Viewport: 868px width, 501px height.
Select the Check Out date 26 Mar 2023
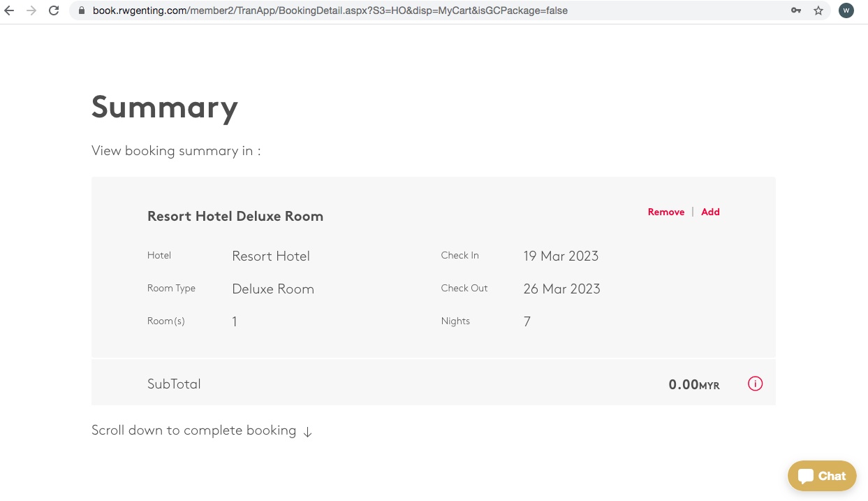coord(561,289)
